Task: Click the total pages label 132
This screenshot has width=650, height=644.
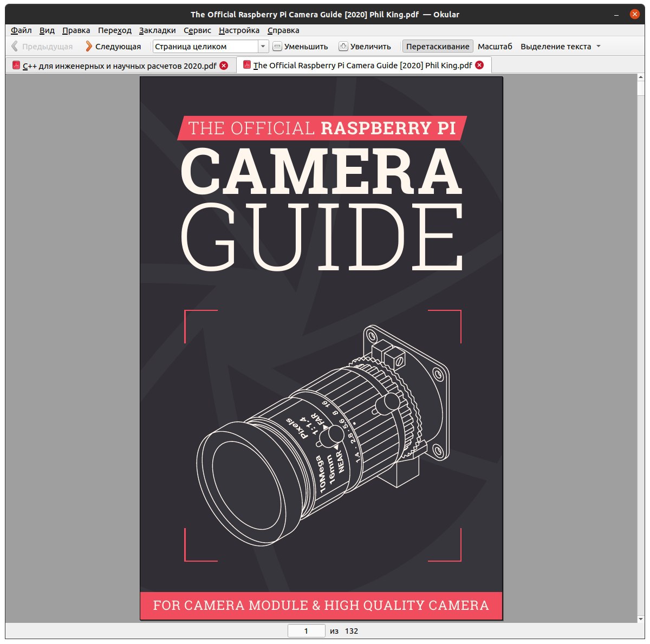Action: [x=352, y=631]
